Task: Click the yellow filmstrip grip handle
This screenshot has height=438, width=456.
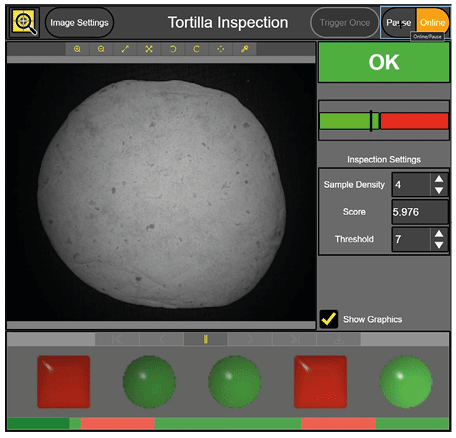Action: click(206, 339)
